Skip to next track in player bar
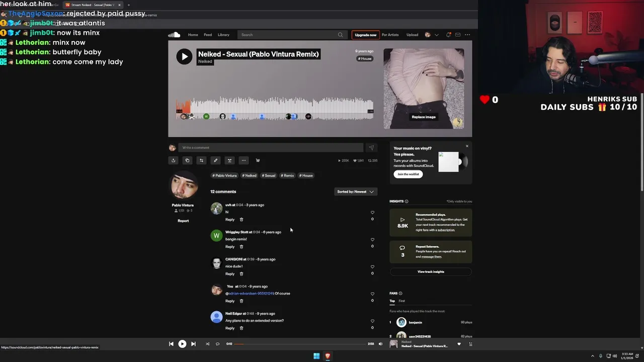Image resolution: width=644 pixels, height=362 pixels. tap(193, 344)
